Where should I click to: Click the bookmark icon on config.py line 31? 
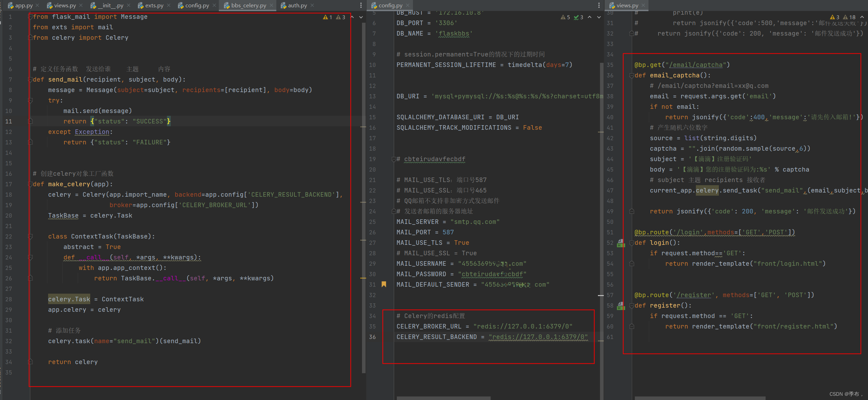click(x=384, y=284)
